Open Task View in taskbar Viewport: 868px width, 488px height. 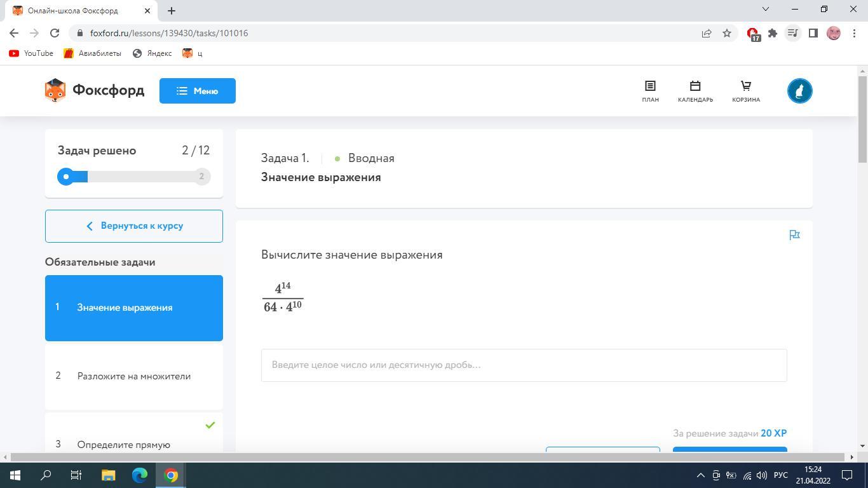point(76,475)
